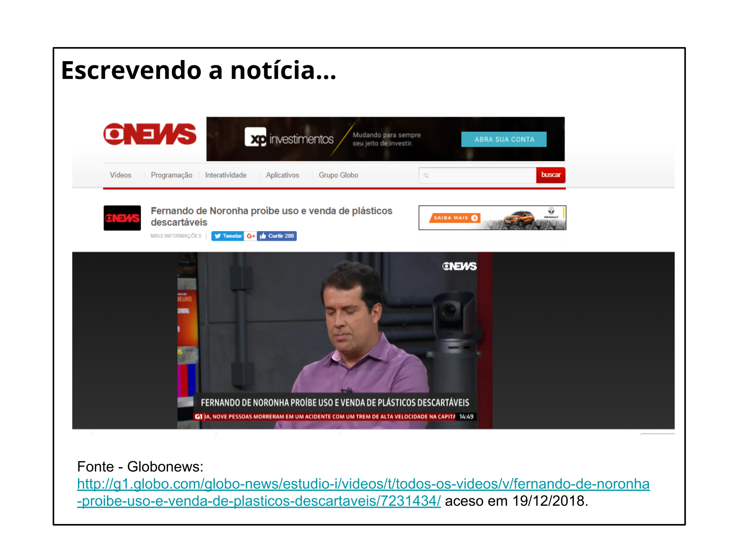Click inside the search input field
747x560 pixels.
point(476,175)
